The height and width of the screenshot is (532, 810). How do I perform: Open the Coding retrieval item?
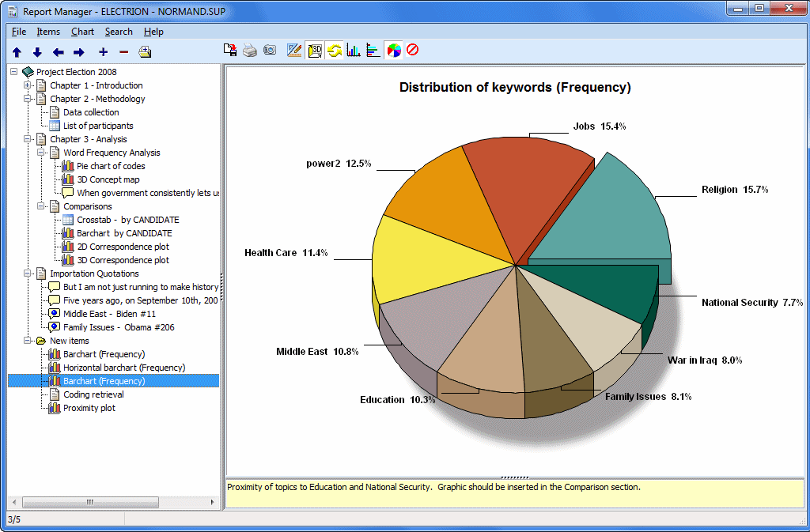coord(93,394)
